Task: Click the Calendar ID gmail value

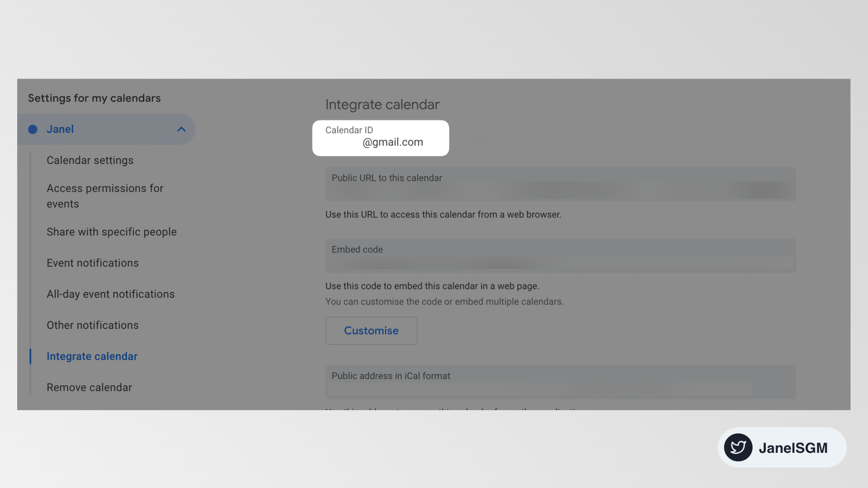Action: [392, 142]
